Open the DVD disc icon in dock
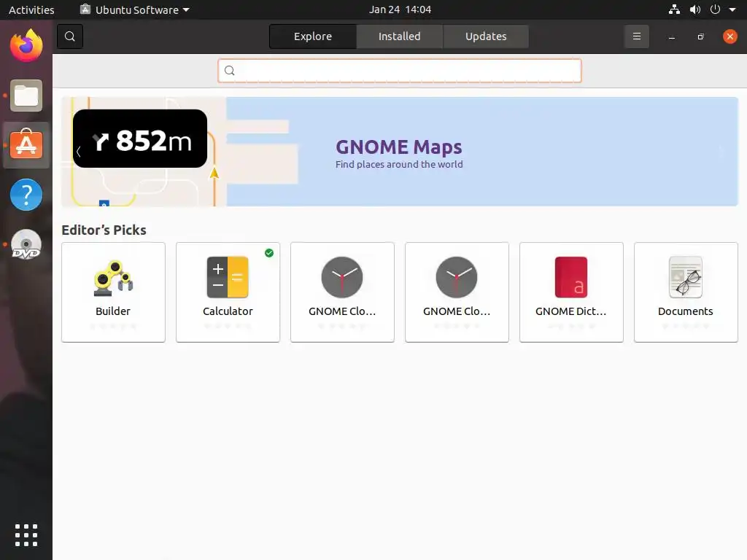 [x=26, y=244]
